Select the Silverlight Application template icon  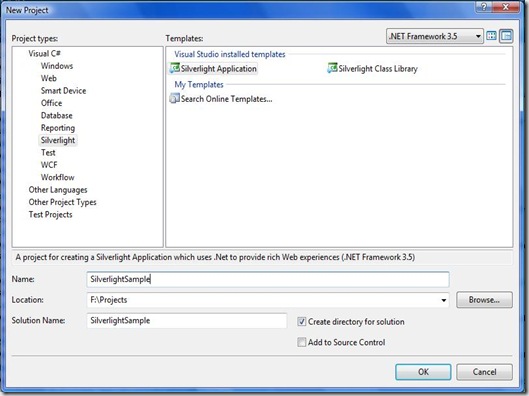click(x=174, y=68)
